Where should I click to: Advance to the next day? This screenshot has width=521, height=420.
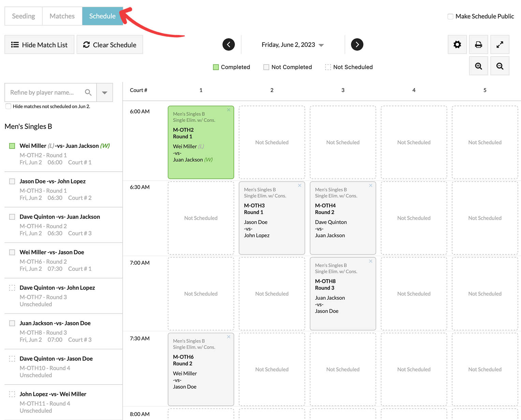[x=357, y=45]
